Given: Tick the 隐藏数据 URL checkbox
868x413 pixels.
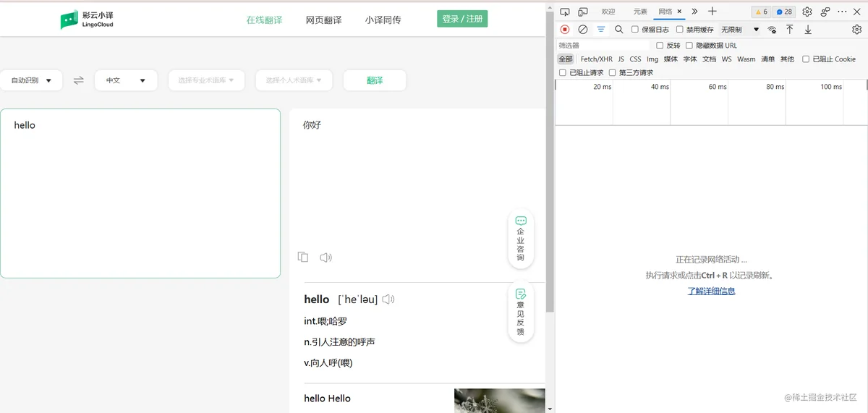Looking at the screenshot, I should (x=689, y=46).
